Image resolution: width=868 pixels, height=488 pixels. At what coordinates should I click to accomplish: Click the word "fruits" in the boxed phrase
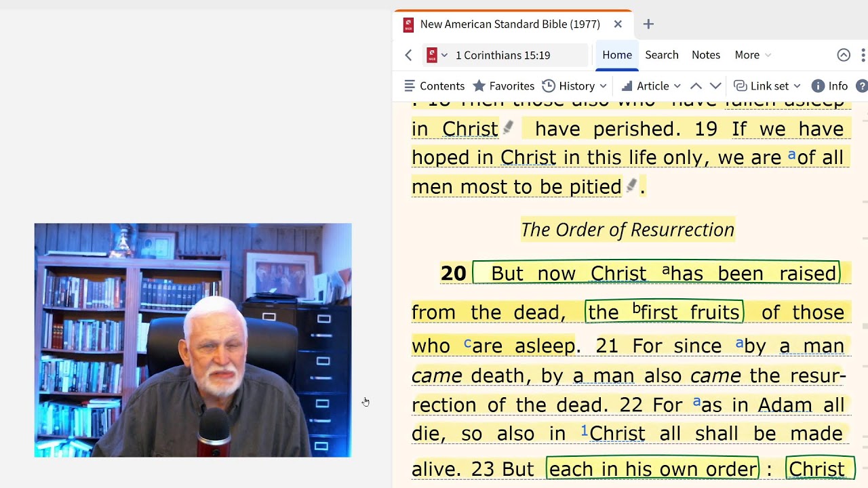[x=715, y=312]
